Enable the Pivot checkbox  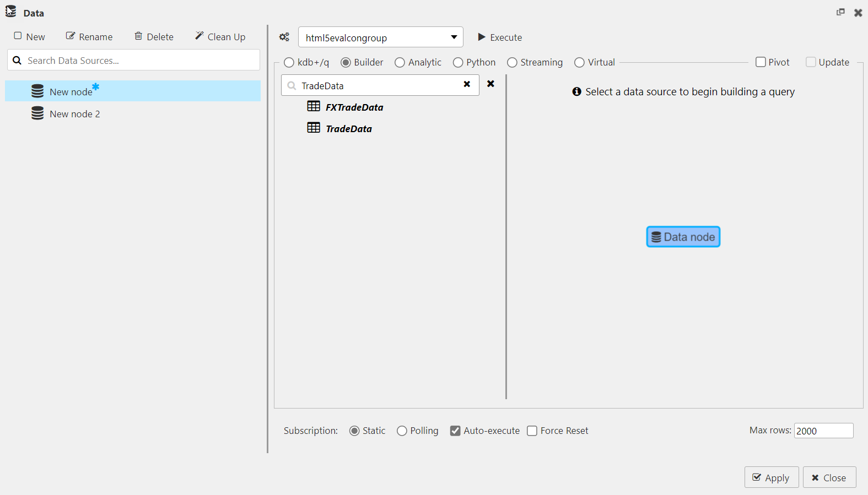click(x=761, y=62)
